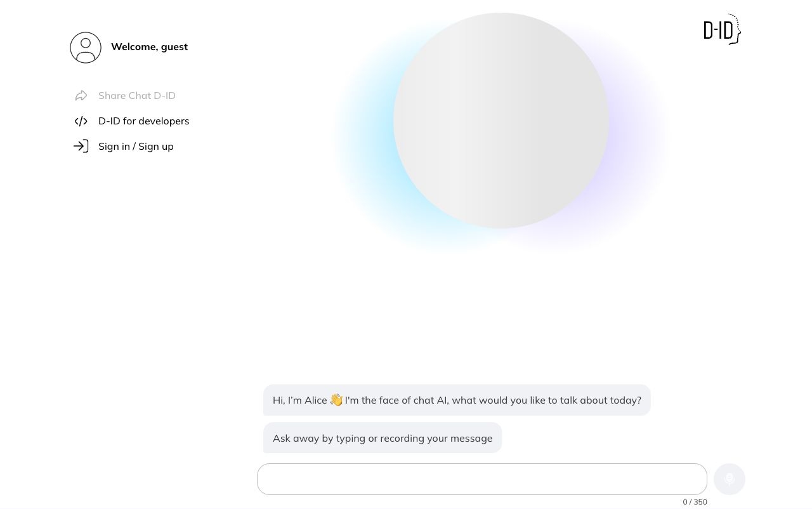Open the D-ID logo in the corner
This screenshot has width=812, height=509.
coord(721,29)
